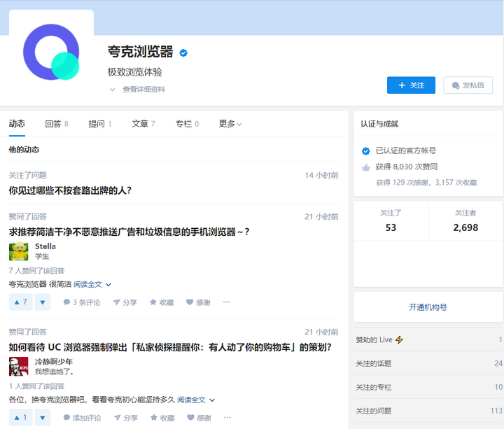Expand 阅读全文 on Stella's answer
Screen dimensions: 504x429
[92, 284]
